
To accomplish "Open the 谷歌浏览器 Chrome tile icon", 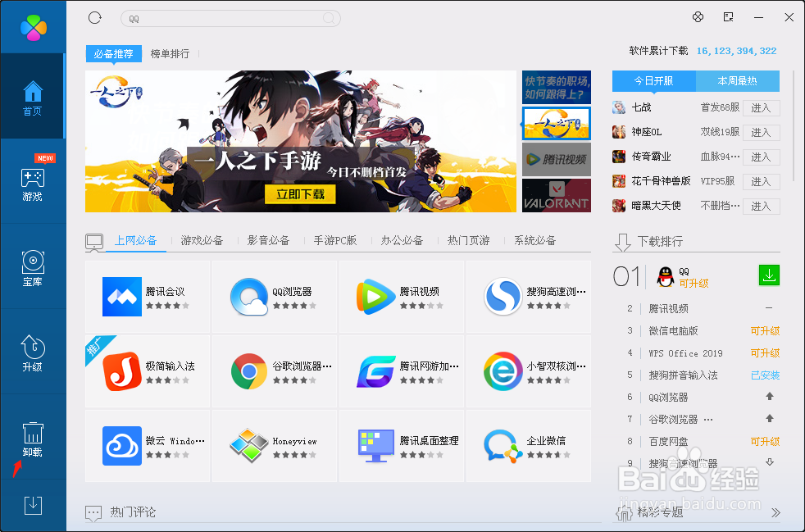I will [x=249, y=371].
